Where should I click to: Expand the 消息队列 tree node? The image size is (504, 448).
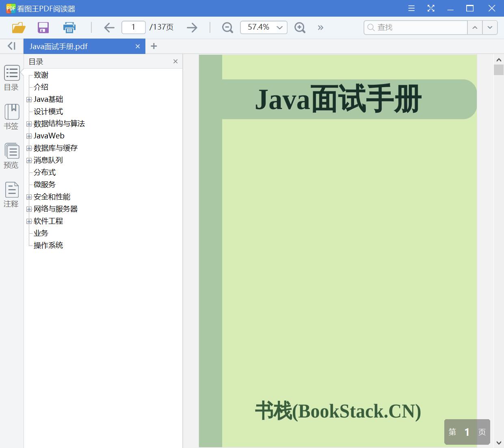(x=29, y=160)
